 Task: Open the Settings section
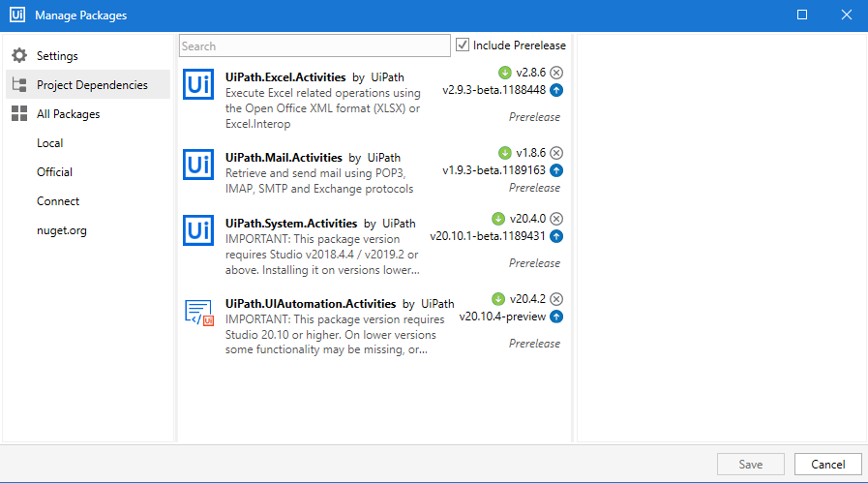point(88,55)
